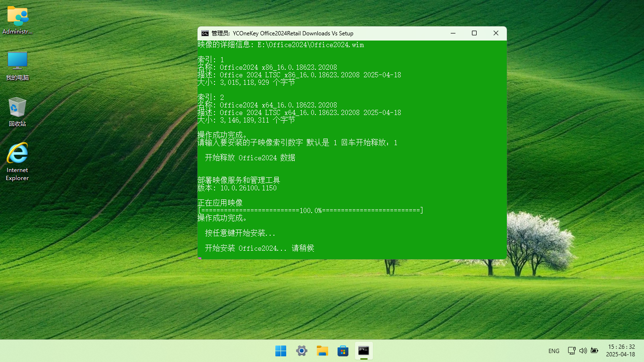Open the Administrator folder desktop icon
644x362 pixels.
click(x=17, y=20)
